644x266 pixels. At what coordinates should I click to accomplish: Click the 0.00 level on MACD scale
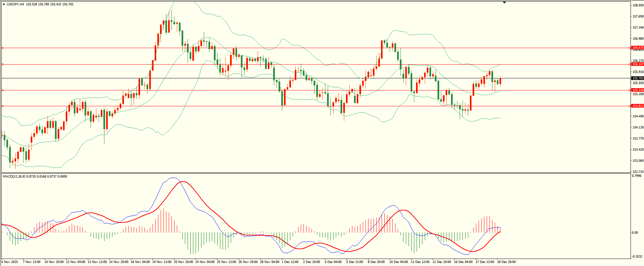(x=635, y=233)
